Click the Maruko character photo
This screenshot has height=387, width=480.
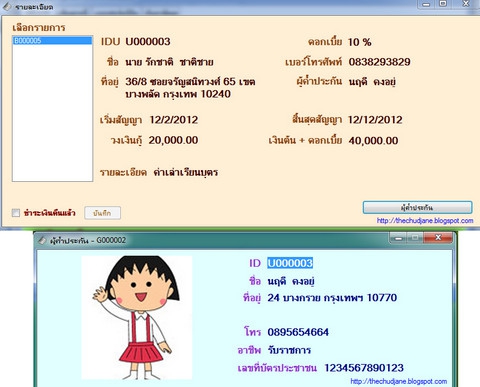click(137, 317)
